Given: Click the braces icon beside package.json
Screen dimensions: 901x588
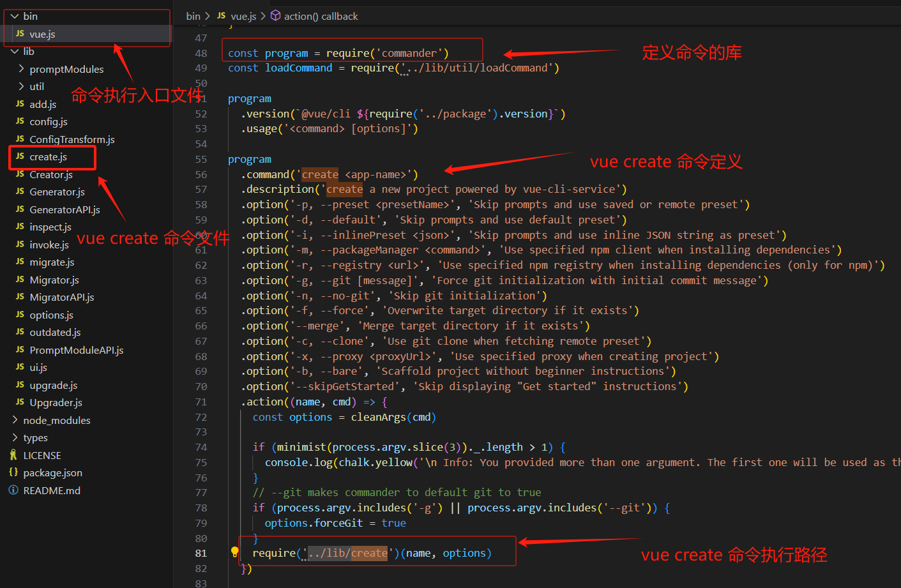Looking at the screenshot, I should point(13,472).
